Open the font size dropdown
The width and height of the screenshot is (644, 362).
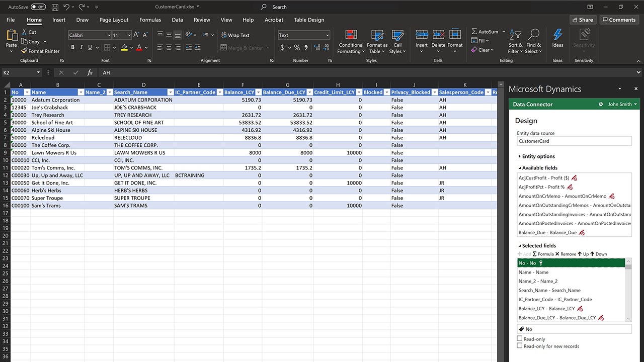pos(129,35)
